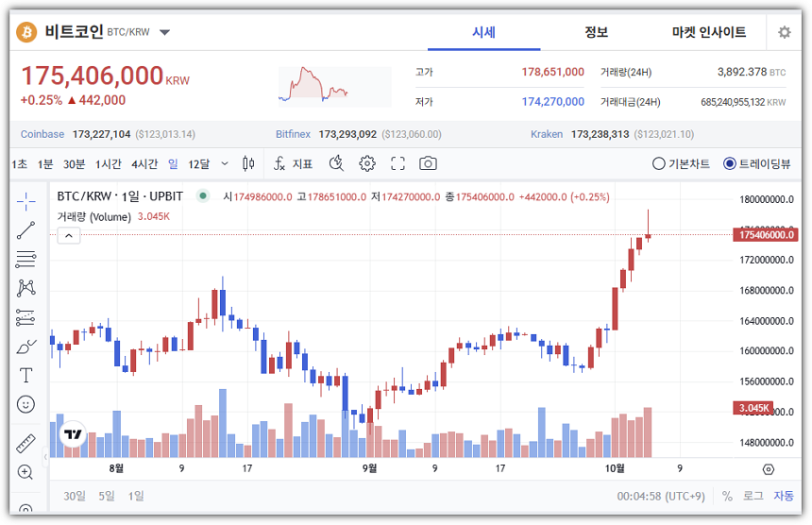Viewport: 812px width, 525px height.
Task: Toggle 로그 logarithmic scale
Action: pos(753,496)
